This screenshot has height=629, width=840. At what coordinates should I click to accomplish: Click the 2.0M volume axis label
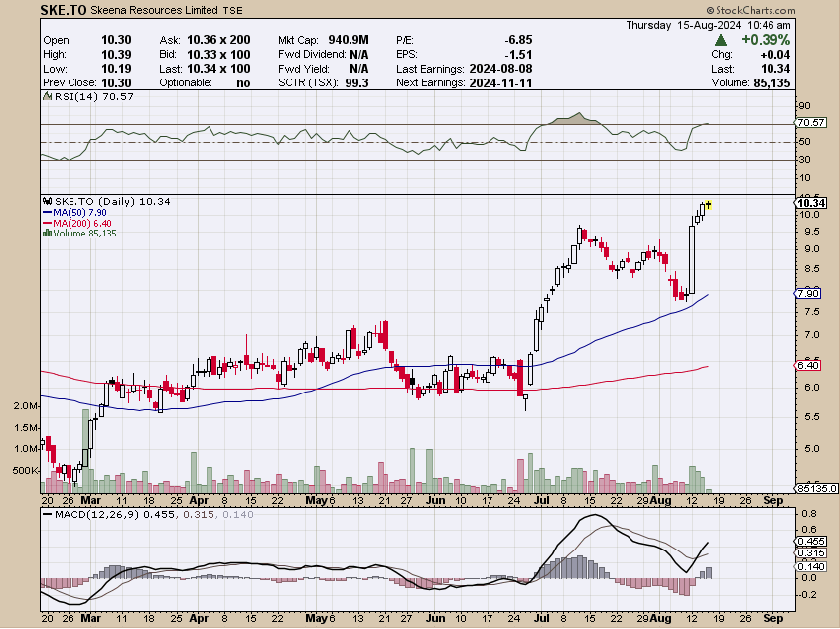pos(26,406)
